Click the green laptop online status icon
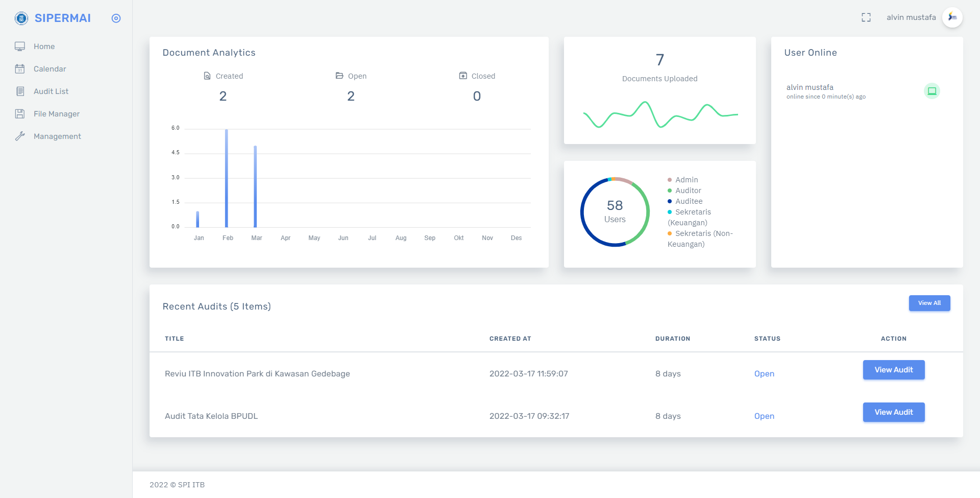This screenshot has height=498, width=980. (x=932, y=91)
